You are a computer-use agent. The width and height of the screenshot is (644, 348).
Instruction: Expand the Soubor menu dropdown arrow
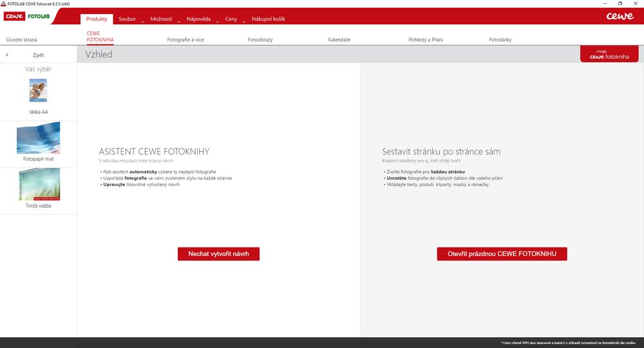[x=143, y=21]
